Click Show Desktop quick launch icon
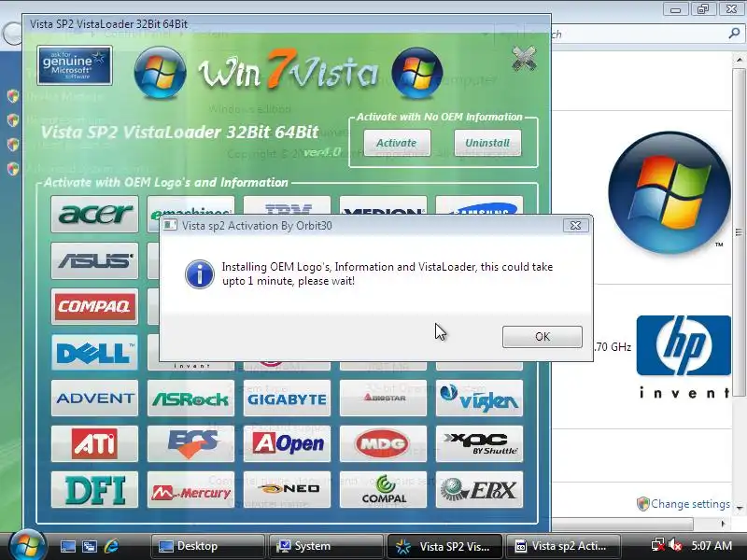This screenshot has height=560, width=747. (68, 546)
